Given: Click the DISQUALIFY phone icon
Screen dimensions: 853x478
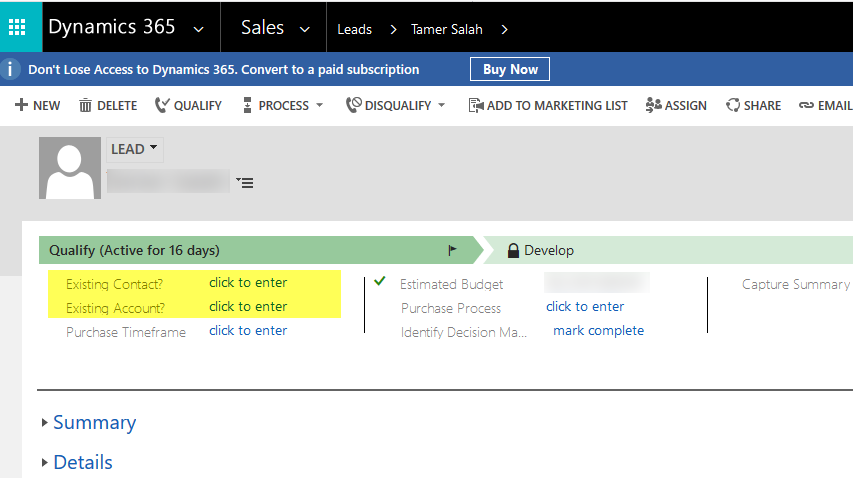Looking at the screenshot, I should coord(354,105).
